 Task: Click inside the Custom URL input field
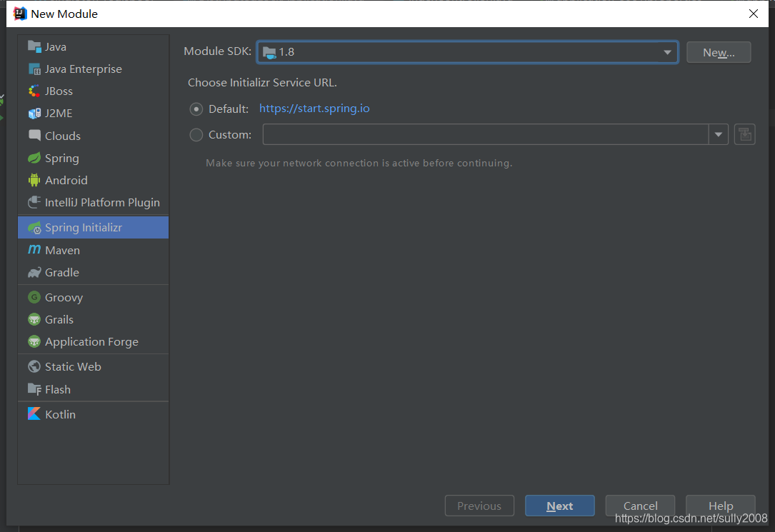coord(486,134)
